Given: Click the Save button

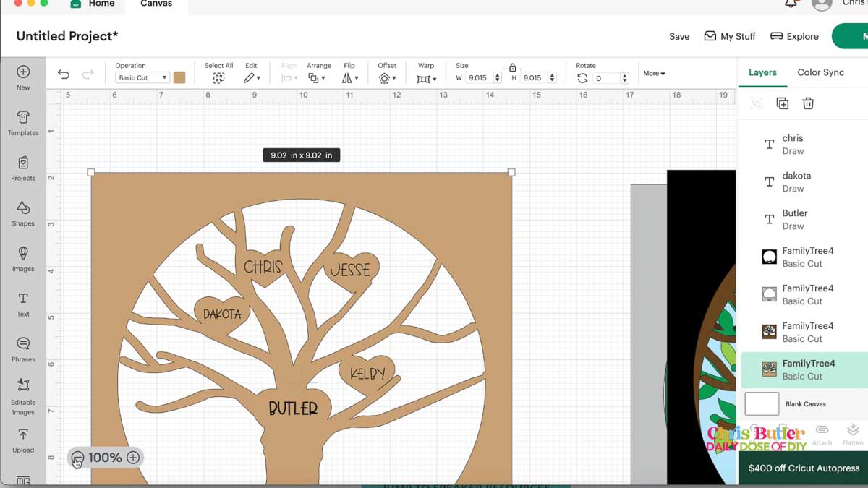Looking at the screenshot, I should click(x=679, y=36).
